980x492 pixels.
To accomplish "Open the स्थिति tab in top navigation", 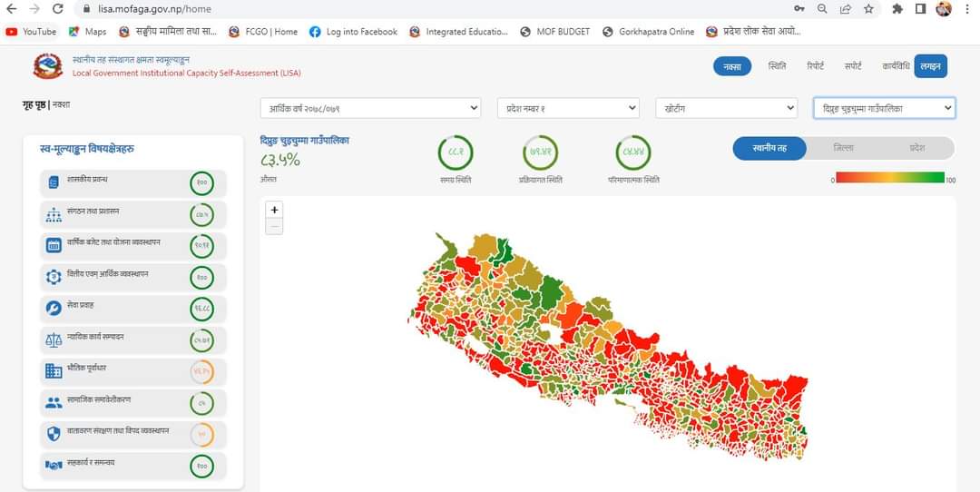I will coord(777,66).
